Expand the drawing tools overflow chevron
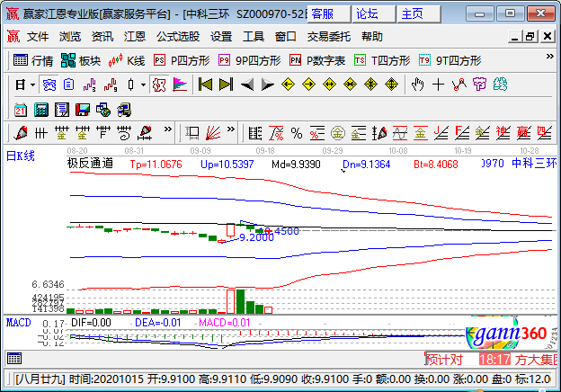561x392 pixels. (167, 129)
